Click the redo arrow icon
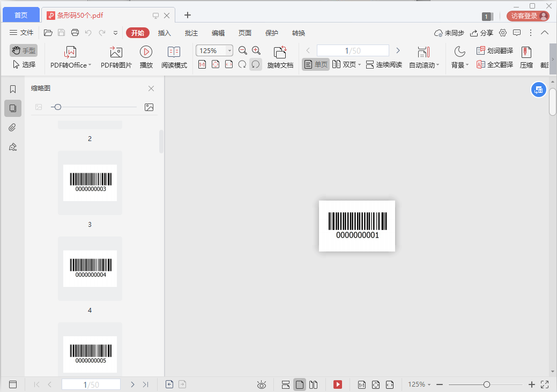Screen dimensions: 557x392 102,33
